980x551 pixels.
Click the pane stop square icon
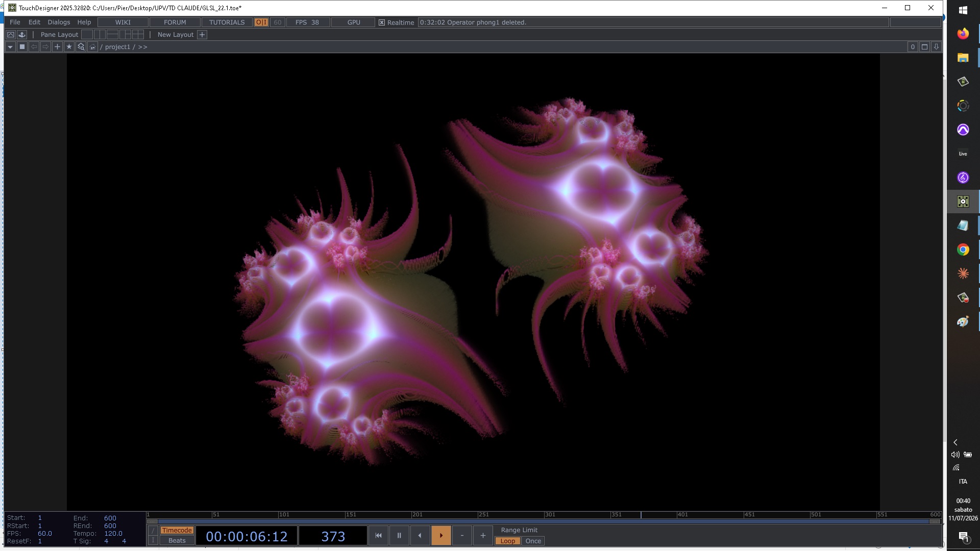point(22,47)
